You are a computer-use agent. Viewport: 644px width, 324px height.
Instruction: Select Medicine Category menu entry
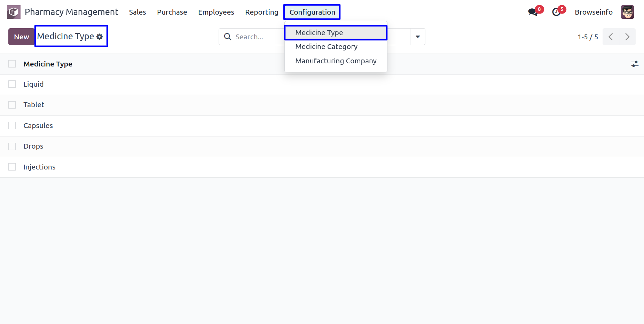(336, 47)
